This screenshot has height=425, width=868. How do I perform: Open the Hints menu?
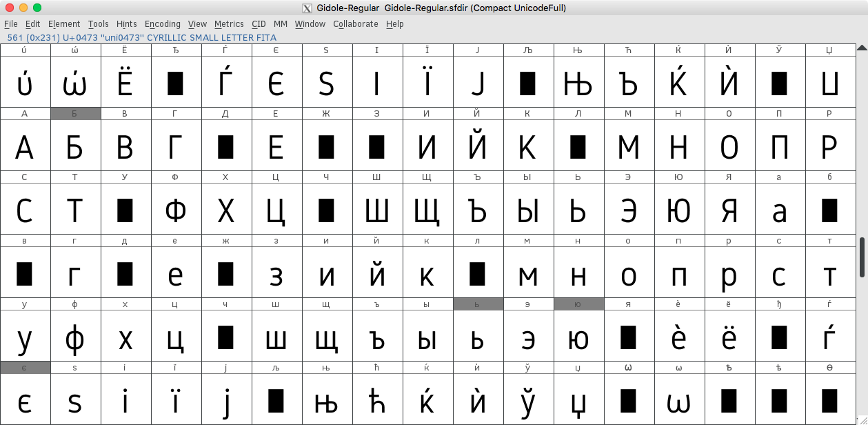127,23
